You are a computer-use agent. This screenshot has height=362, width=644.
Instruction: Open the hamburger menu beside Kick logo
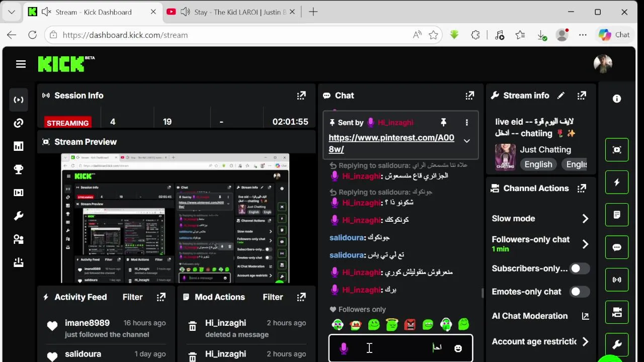pos(21,64)
